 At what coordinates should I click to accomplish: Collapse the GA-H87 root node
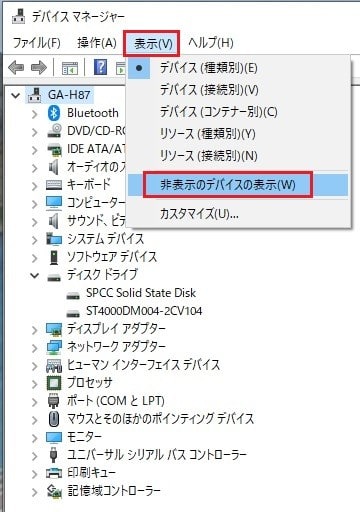point(15,96)
